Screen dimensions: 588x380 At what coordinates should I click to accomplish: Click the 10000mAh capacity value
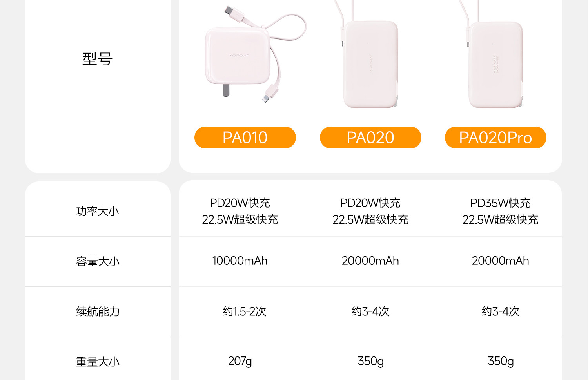click(240, 261)
